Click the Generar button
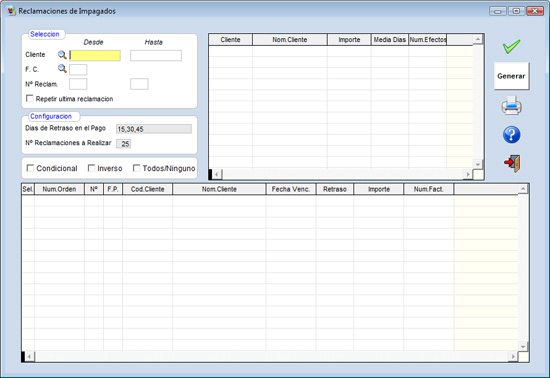This screenshot has height=378, width=550. [x=511, y=76]
